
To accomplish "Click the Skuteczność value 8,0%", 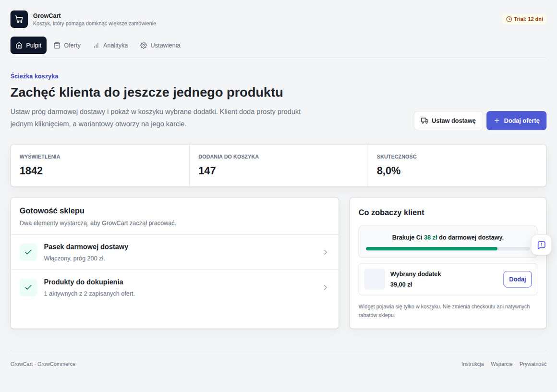I will (388, 171).
